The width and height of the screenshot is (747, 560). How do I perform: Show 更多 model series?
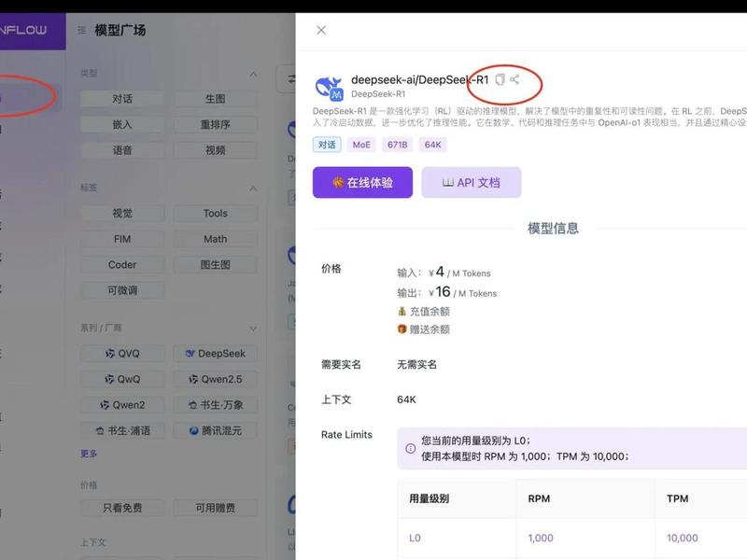[x=89, y=454]
